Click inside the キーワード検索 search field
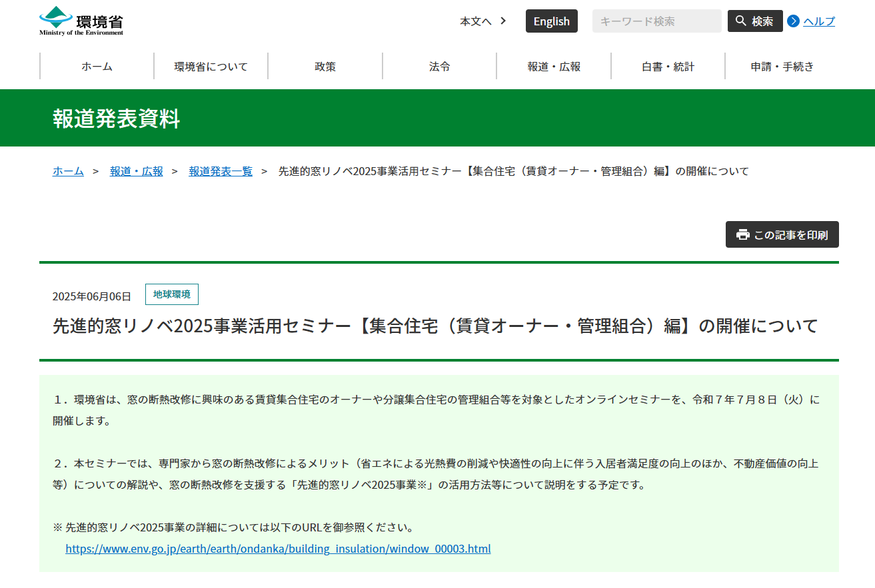 pyautogui.click(x=656, y=21)
